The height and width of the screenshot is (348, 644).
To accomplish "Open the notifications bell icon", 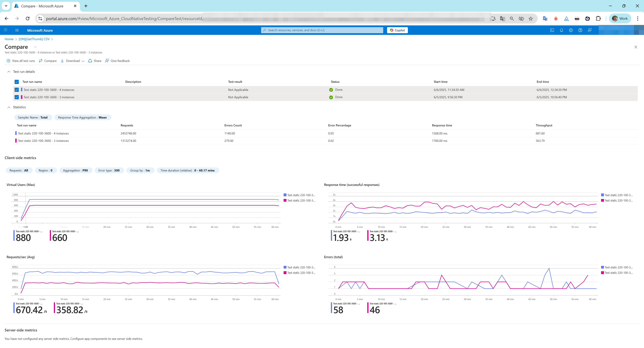I will coord(561,30).
